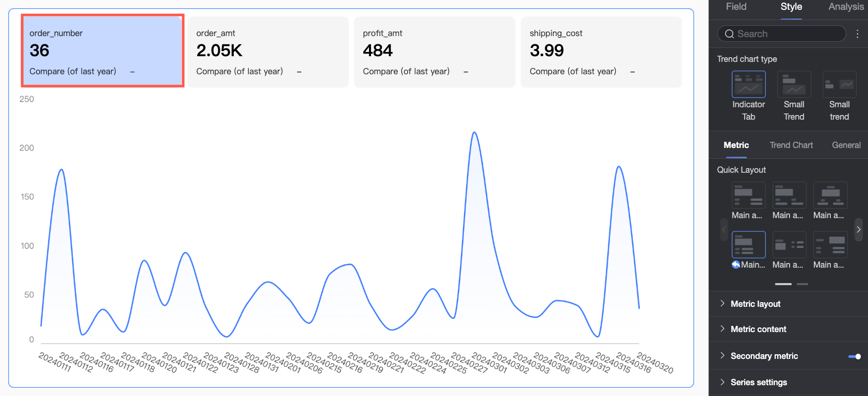
Task: Select the second Quick Layout option in top row
Action: pos(789,195)
